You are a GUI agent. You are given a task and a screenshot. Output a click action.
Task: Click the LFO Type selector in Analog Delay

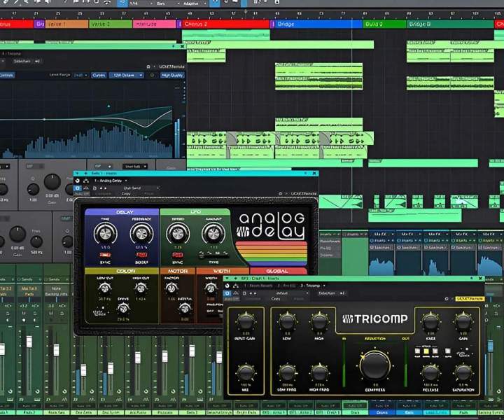pyautogui.click(x=213, y=255)
